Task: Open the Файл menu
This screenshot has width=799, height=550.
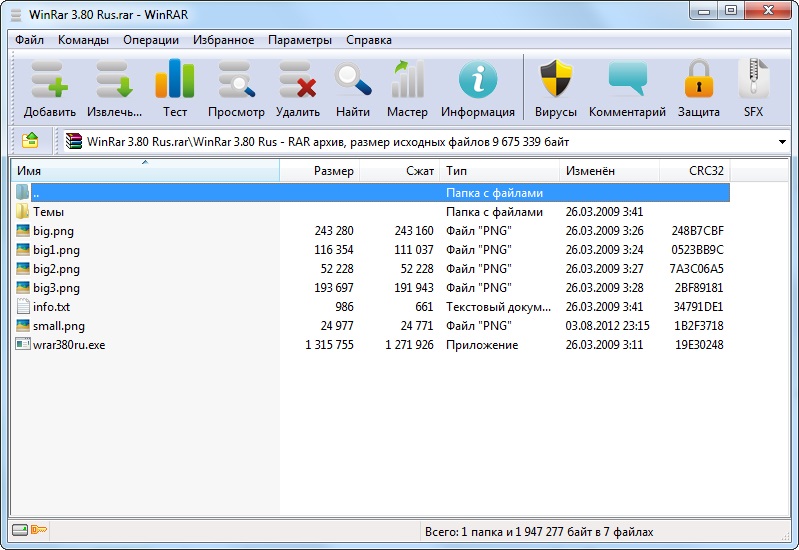Action: coord(29,40)
